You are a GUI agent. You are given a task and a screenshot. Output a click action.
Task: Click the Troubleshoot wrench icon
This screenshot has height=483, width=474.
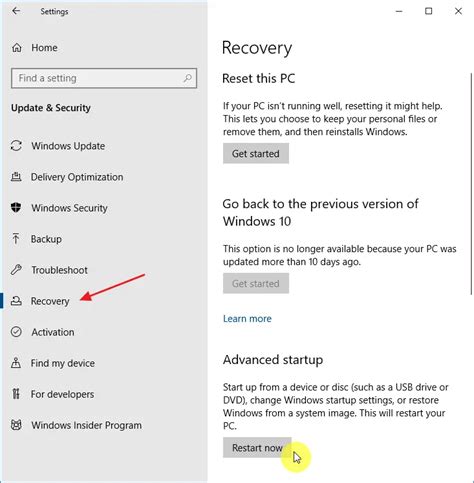[x=16, y=270]
